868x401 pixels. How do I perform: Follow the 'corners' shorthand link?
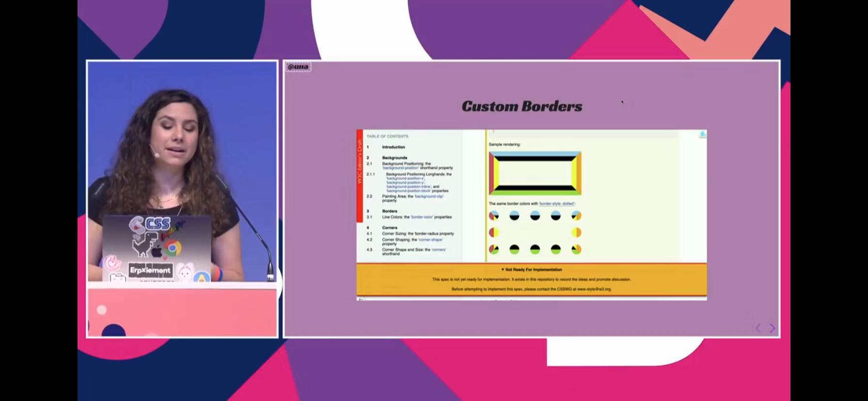[x=438, y=249]
